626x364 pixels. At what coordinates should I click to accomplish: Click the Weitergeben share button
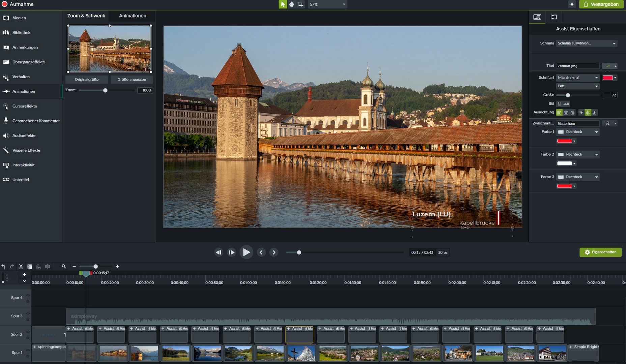(601, 4)
